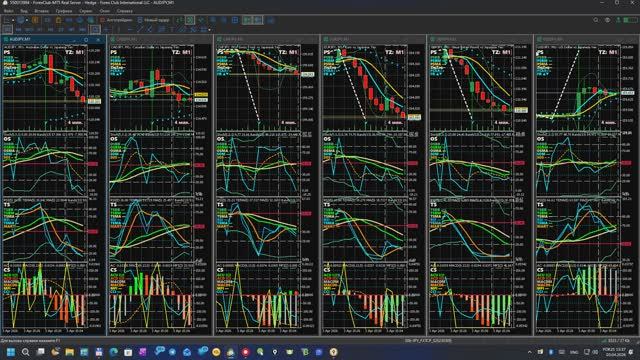Activate the USDJPY chart window title
This screenshot has width=640, height=360.
click(x=553, y=40)
